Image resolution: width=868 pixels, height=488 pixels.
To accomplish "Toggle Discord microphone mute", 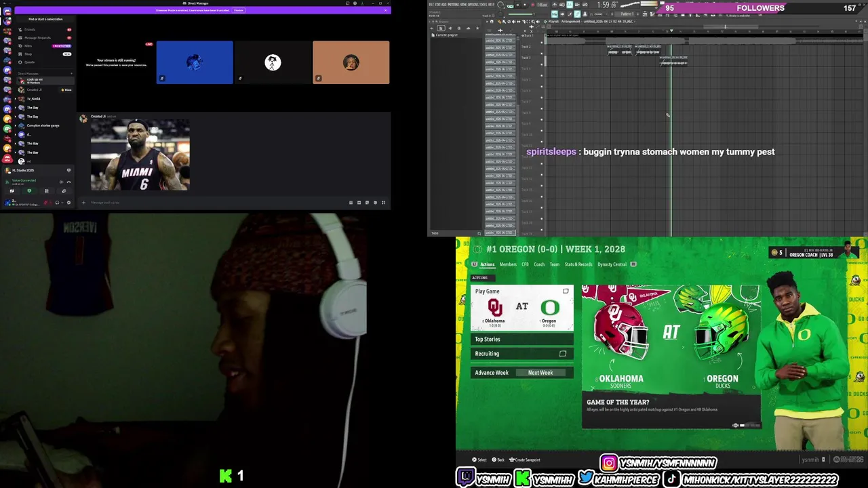I will (45, 202).
